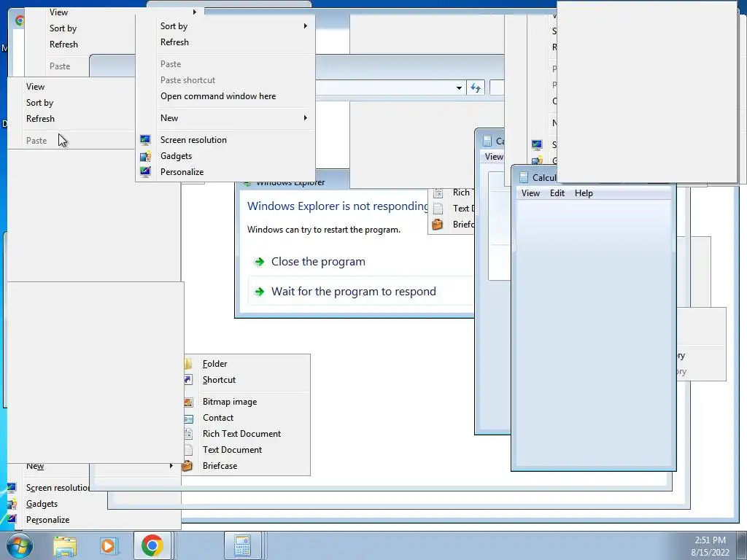Click the calculator icon in the front Calculator title bar

click(x=524, y=177)
